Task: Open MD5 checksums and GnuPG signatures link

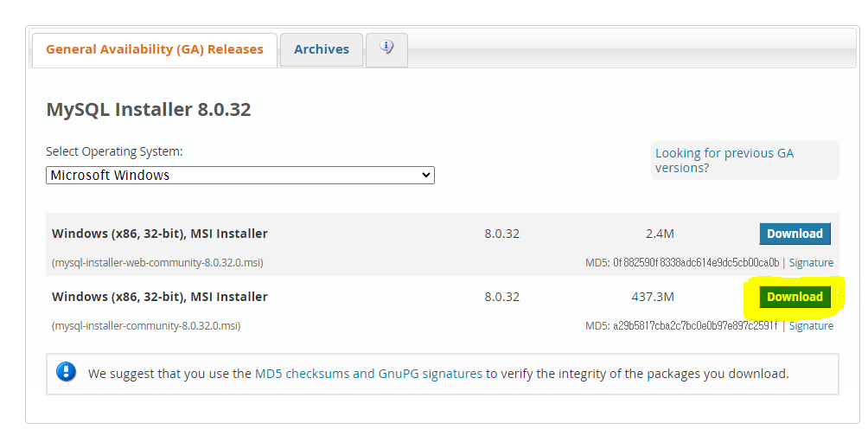Action: pyautogui.click(x=368, y=374)
